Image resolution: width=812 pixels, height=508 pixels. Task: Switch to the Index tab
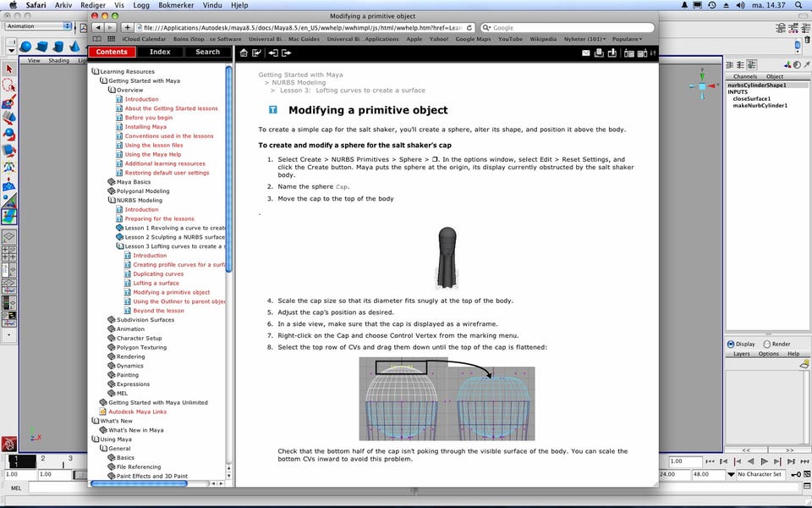click(x=160, y=52)
